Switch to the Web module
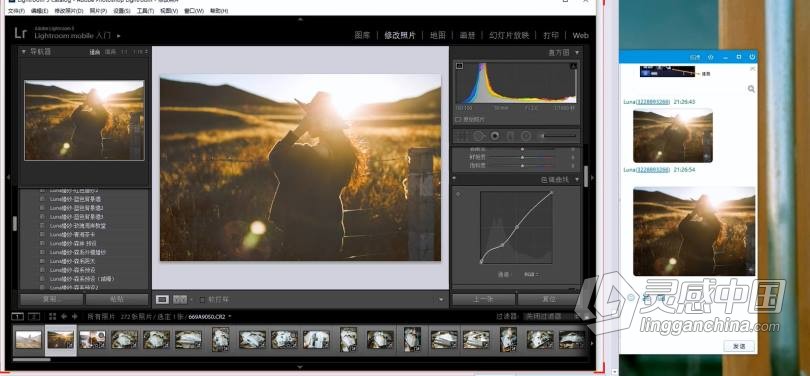 (x=580, y=36)
